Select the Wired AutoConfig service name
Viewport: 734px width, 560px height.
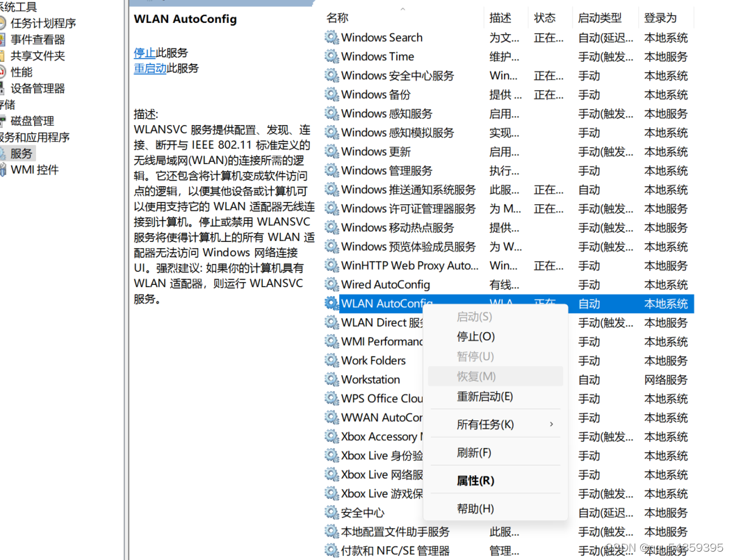click(x=386, y=284)
